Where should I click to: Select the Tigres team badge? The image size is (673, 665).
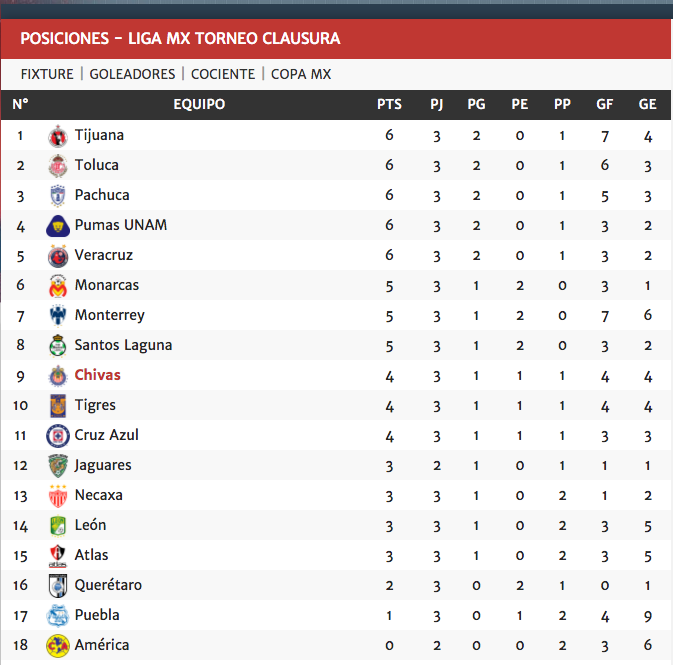(x=58, y=406)
